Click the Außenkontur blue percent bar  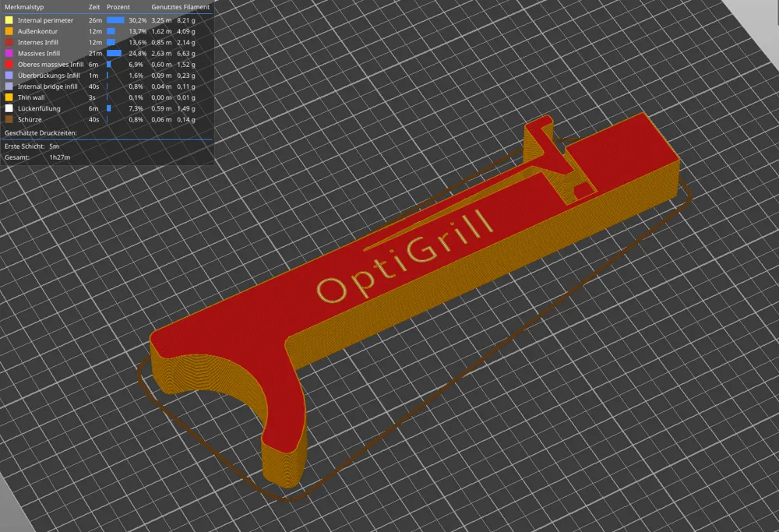[111, 31]
